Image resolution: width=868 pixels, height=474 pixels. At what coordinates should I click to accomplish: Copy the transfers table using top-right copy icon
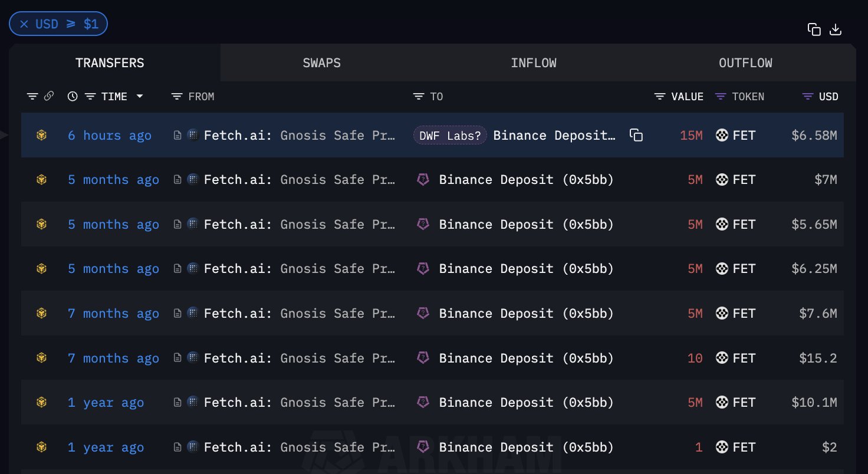click(814, 29)
